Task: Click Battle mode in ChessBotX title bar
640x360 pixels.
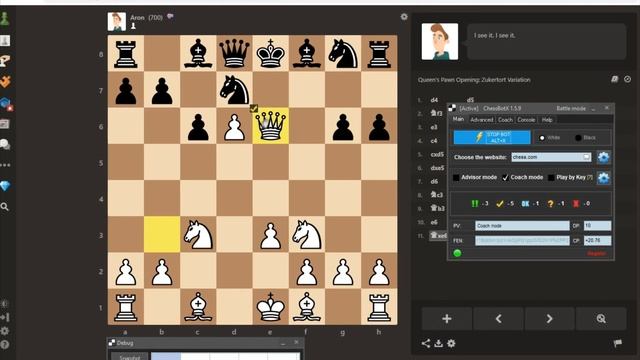Action: point(571,108)
